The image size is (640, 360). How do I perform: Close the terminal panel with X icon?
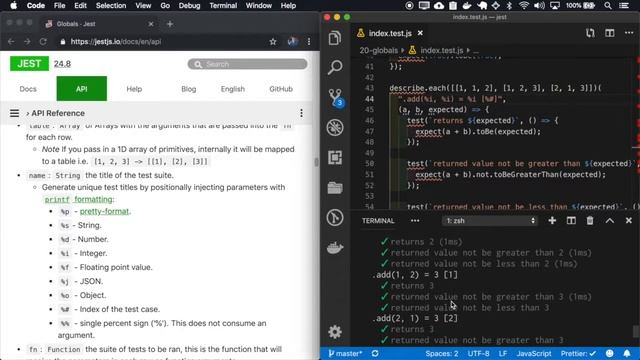(x=629, y=220)
